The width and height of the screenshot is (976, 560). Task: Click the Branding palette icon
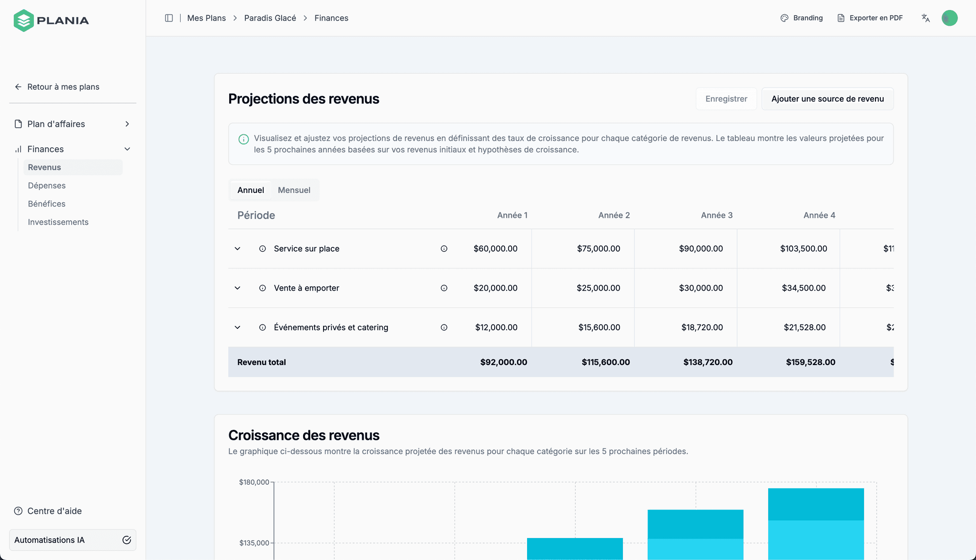pyautogui.click(x=784, y=18)
